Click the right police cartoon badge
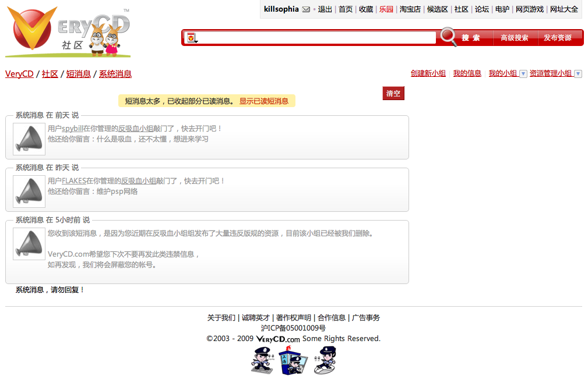 [x=325, y=360]
